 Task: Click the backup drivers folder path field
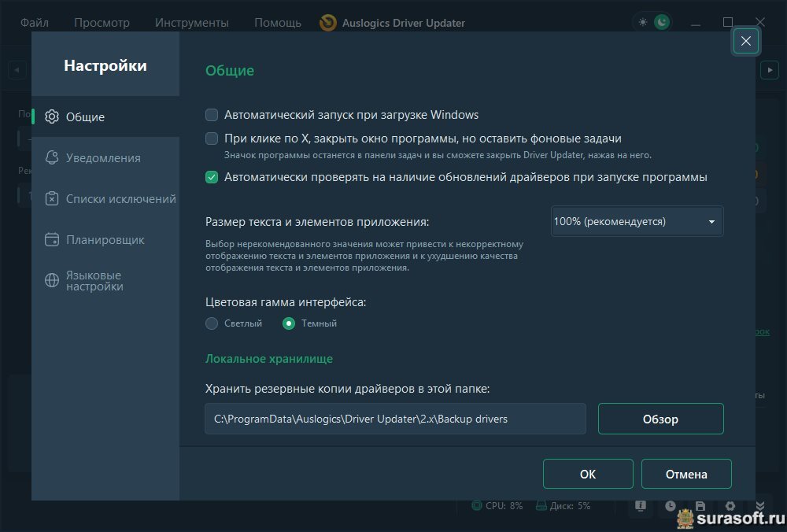tap(395, 419)
